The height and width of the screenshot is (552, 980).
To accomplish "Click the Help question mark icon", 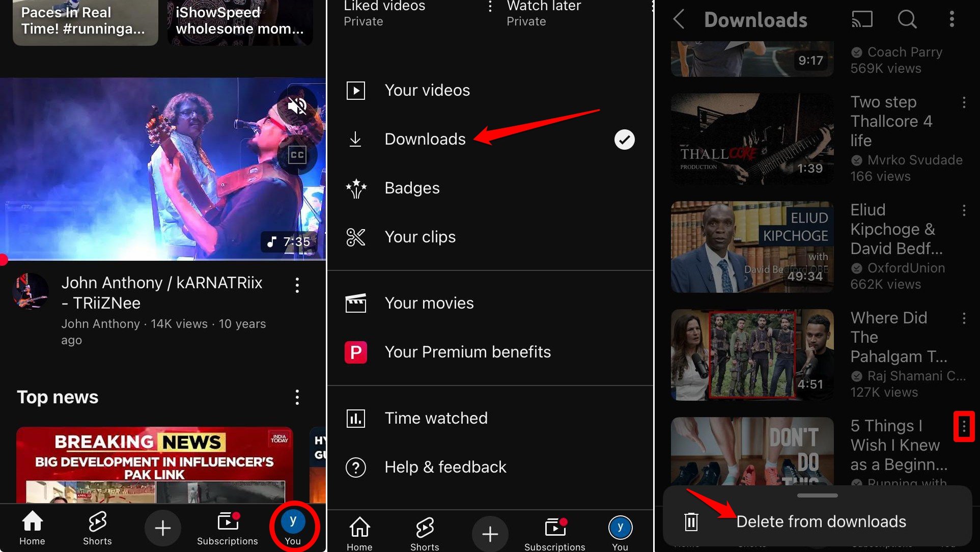I will pos(356,467).
